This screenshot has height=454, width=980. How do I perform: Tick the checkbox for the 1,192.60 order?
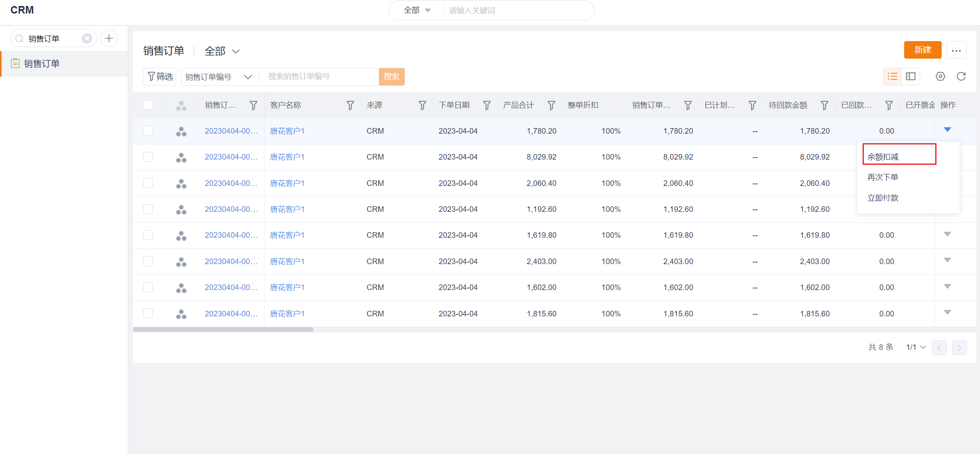(x=148, y=209)
